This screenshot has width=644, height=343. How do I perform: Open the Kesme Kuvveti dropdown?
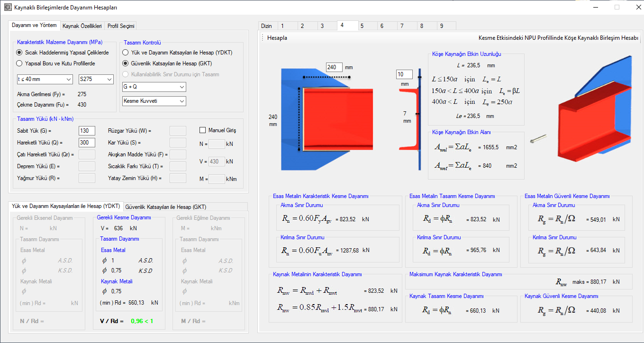click(154, 101)
